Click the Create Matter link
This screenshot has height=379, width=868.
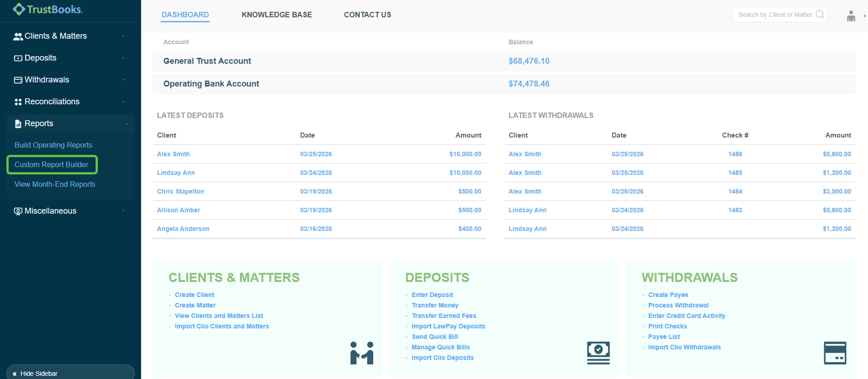195,305
